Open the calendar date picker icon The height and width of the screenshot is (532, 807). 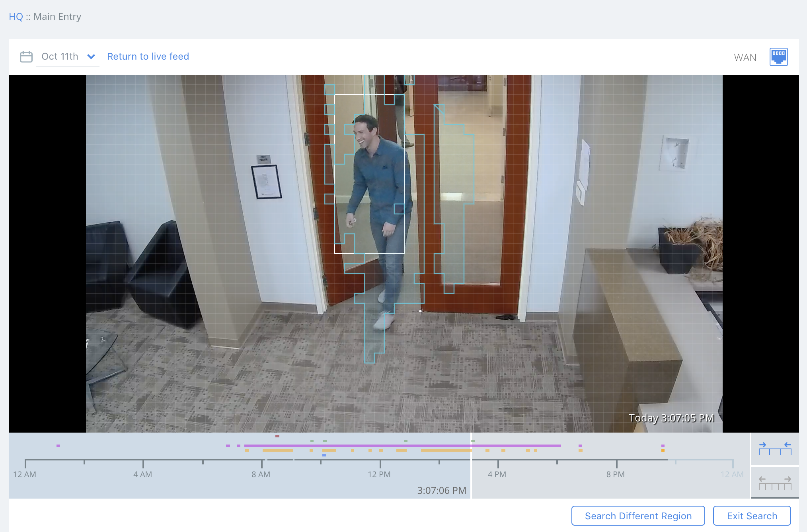pyautogui.click(x=26, y=57)
